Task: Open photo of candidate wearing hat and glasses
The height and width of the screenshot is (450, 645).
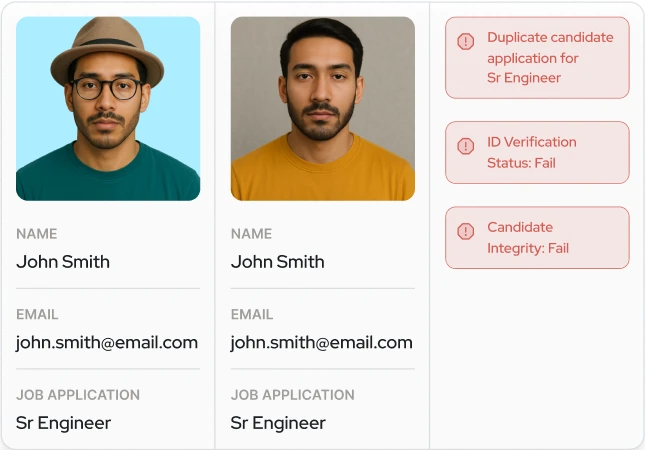Action: click(108, 108)
